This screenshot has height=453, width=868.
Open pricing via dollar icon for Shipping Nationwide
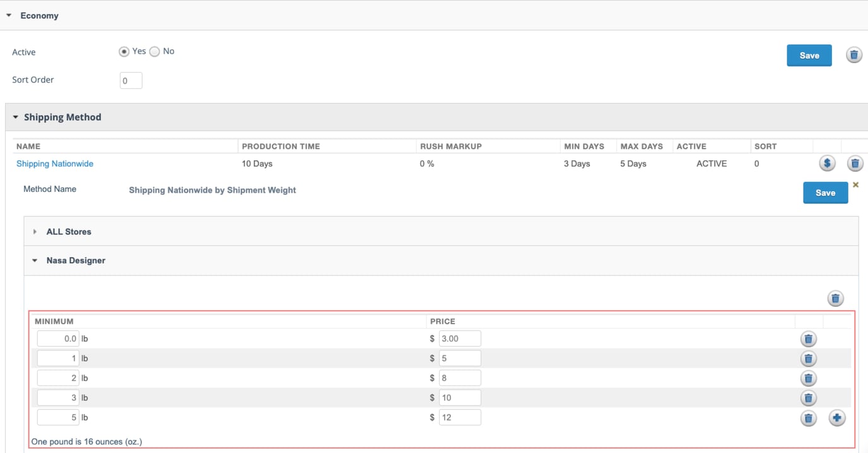827,163
